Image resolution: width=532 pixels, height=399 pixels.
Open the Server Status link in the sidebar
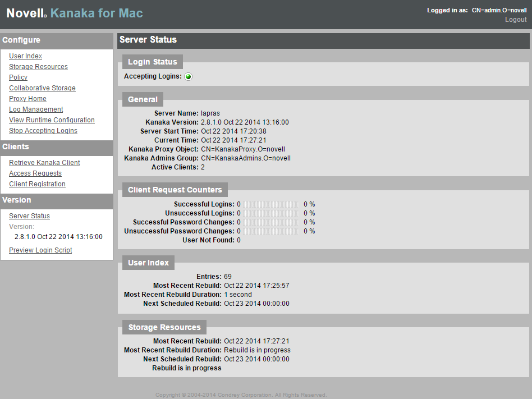point(30,216)
